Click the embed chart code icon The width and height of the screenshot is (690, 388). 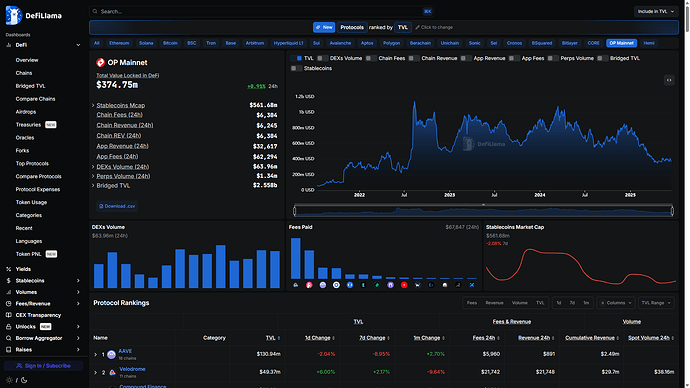669,80
